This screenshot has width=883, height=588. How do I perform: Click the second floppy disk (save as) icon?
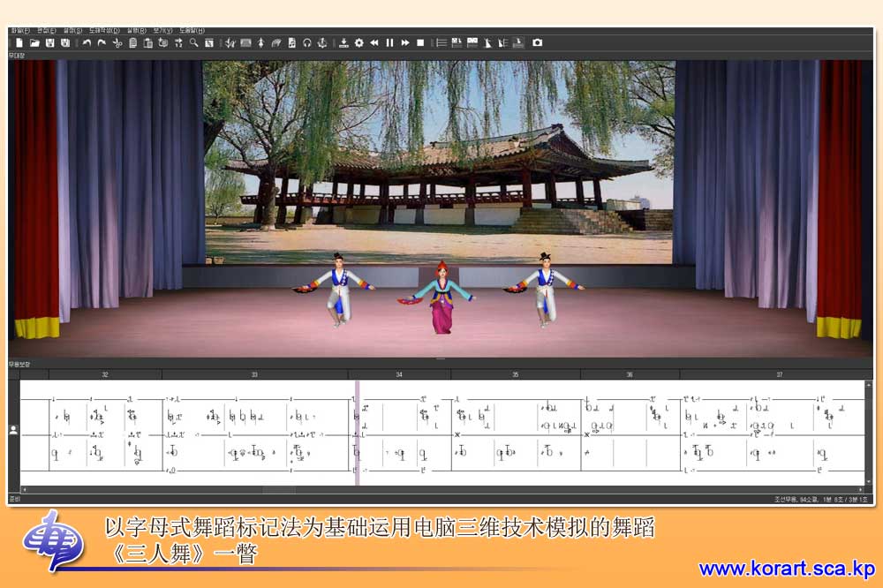click(65, 42)
